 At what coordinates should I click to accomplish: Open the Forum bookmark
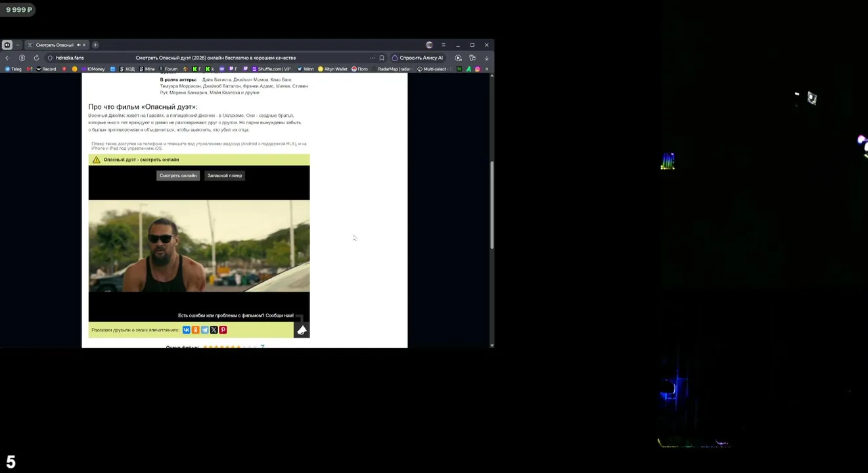(x=168, y=69)
